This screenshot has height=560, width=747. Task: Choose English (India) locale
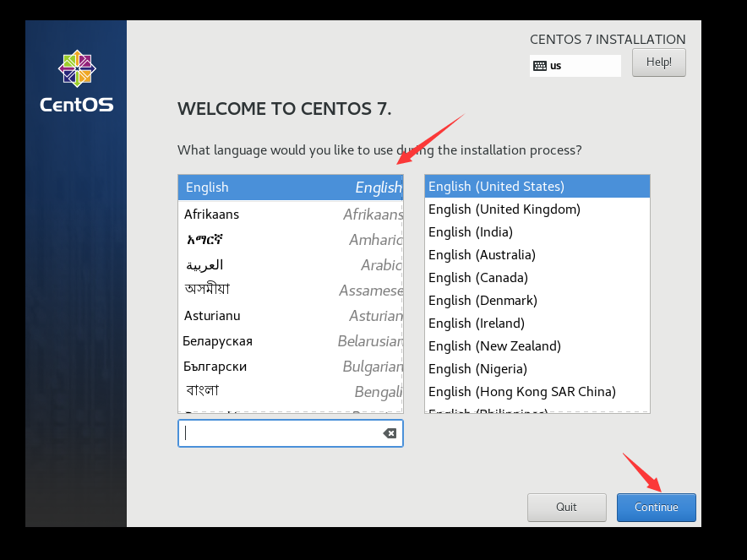click(x=537, y=232)
